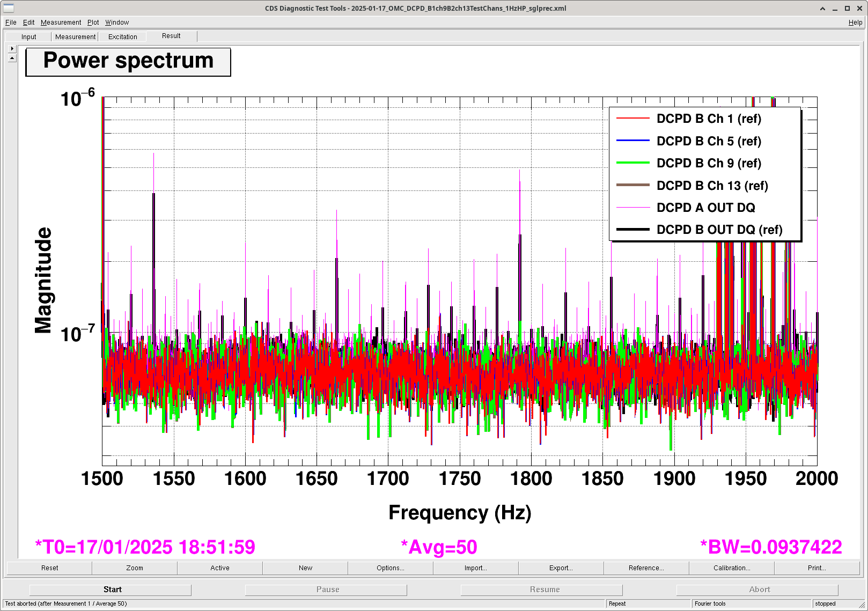Click the Resume button
This screenshot has height=611, width=868.
[542, 590]
